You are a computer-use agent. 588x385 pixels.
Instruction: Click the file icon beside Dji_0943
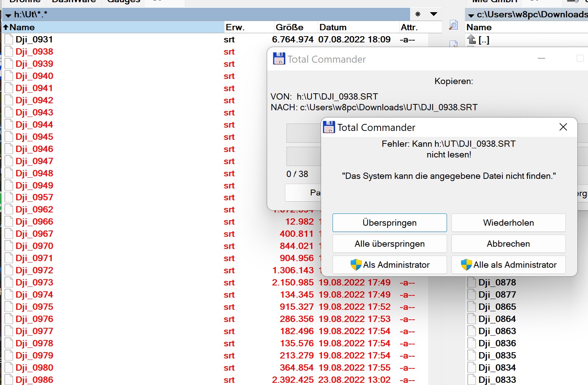point(9,112)
